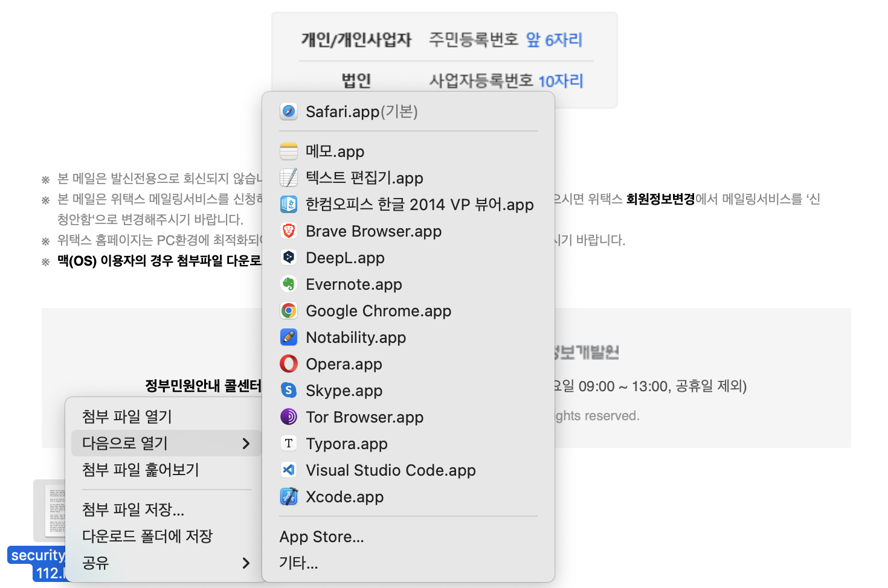Expand the 공유 submenu arrow

pyautogui.click(x=246, y=563)
